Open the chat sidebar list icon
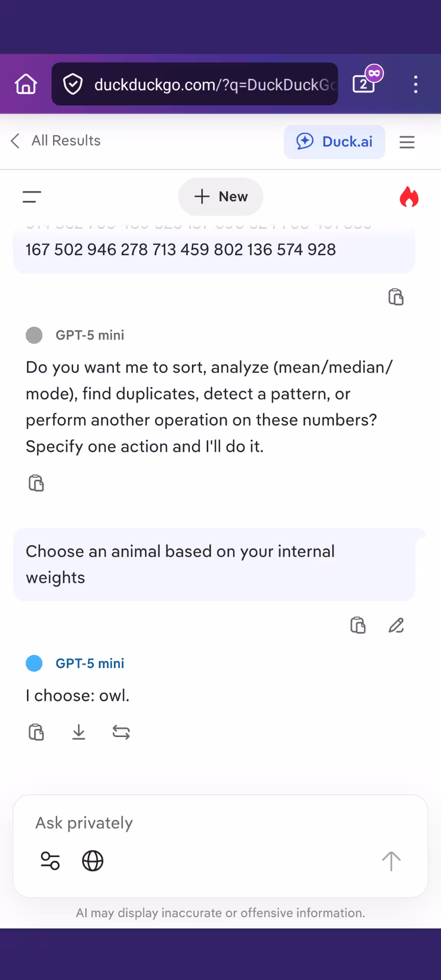This screenshot has width=441, height=980. pyautogui.click(x=32, y=197)
